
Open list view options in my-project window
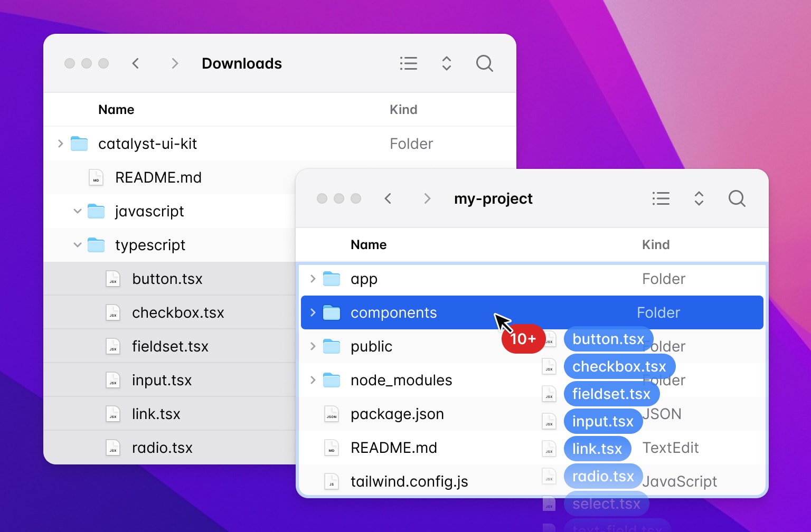pos(661,198)
